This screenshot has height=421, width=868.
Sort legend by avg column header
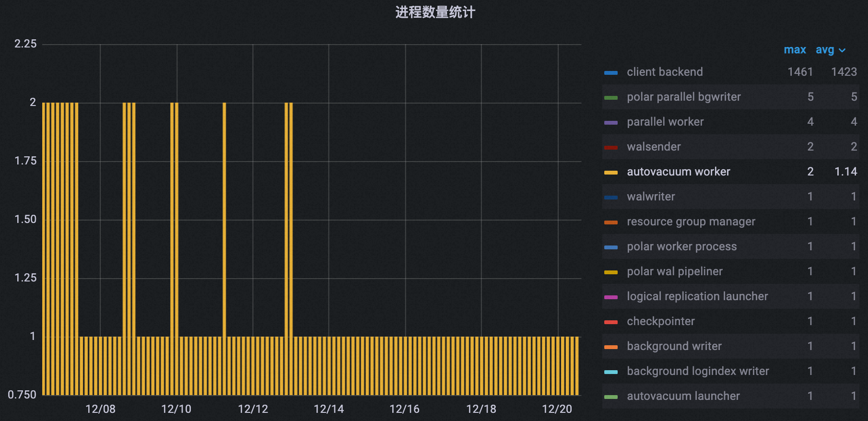825,50
